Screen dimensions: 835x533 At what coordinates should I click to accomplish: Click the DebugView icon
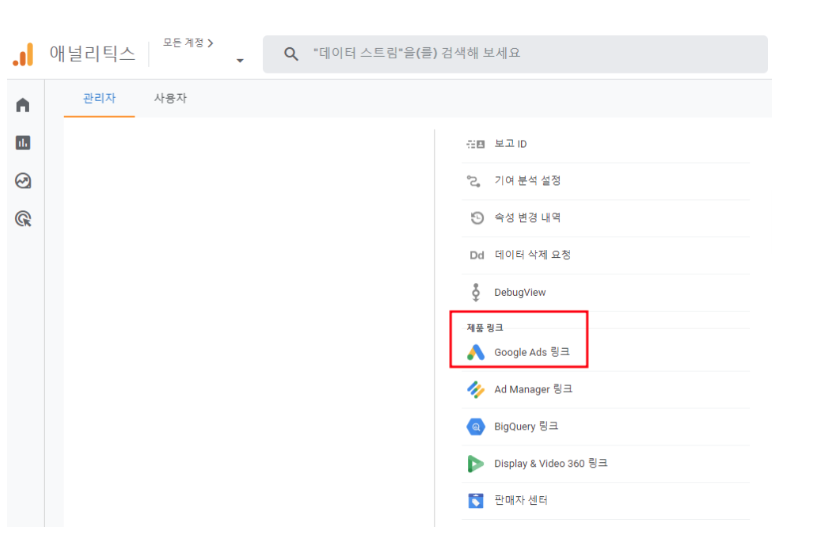tap(476, 292)
